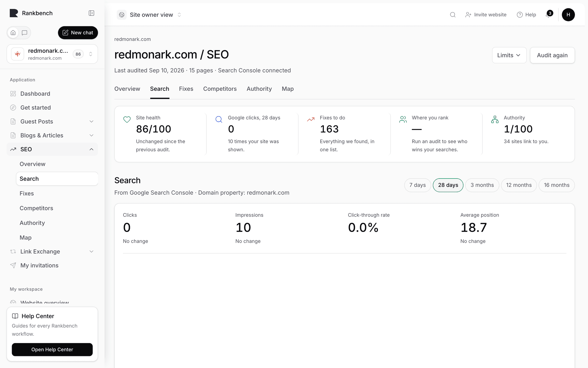Select the 12 months range

(519, 185)
